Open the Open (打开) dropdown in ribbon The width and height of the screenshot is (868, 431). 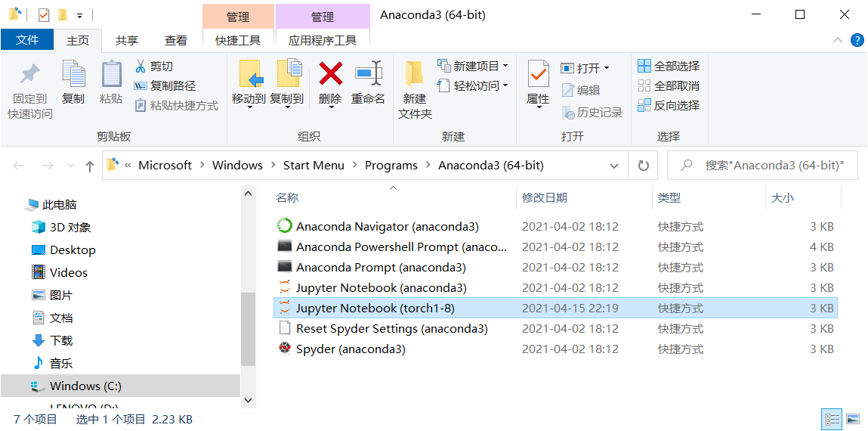606,68
